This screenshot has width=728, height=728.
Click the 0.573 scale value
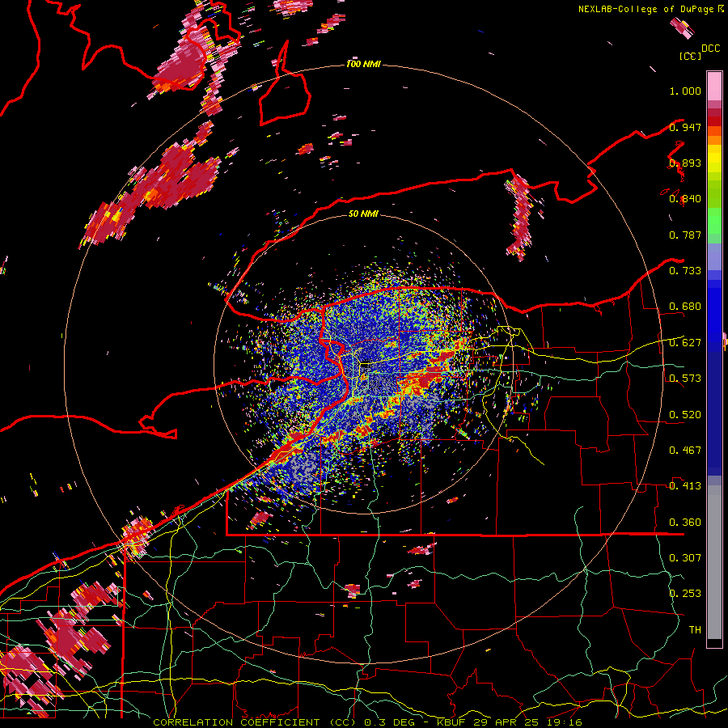coord(685,379)
